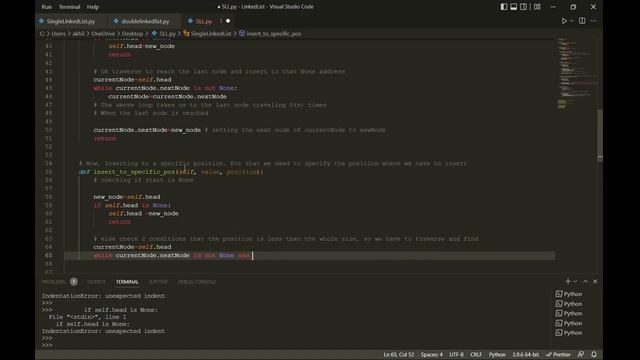Select the fourth Python terminal in list
The image size is (640, 360).
tap(569, 323)
